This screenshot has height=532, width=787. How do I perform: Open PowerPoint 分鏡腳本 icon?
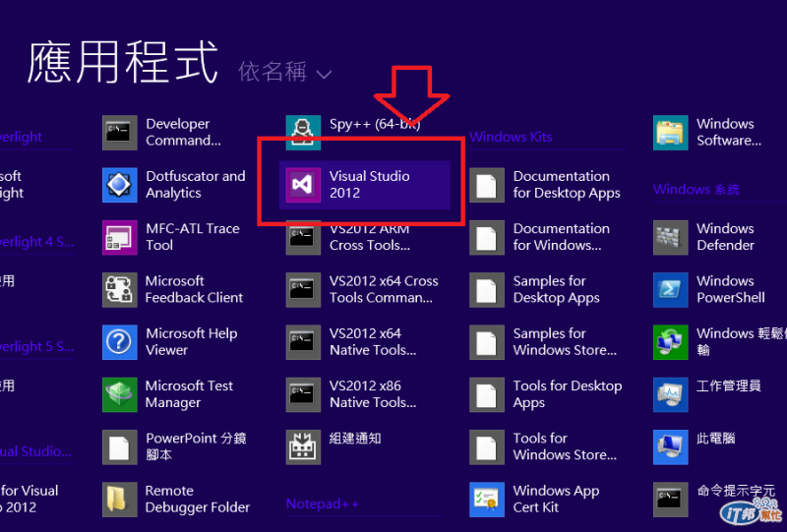(x=119, y=446)
